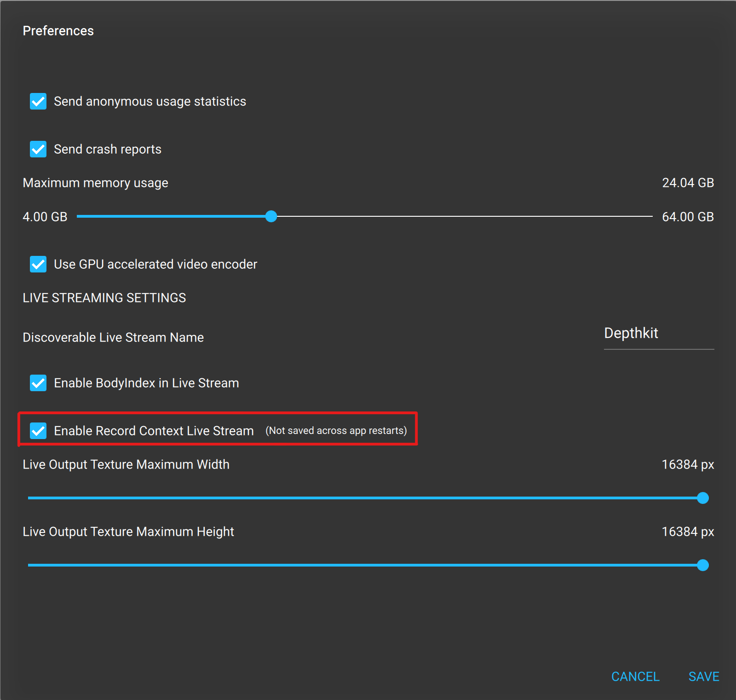Disable the Send crash reports checkbox
736x700 pixels.
click(x=38, y=149)
